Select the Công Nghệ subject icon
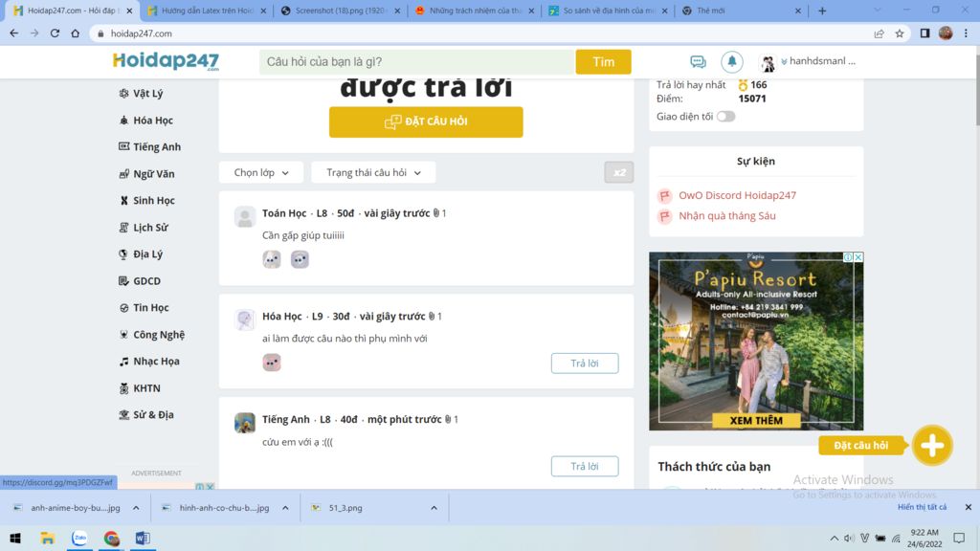980x551 pixels. coord(123,335)
